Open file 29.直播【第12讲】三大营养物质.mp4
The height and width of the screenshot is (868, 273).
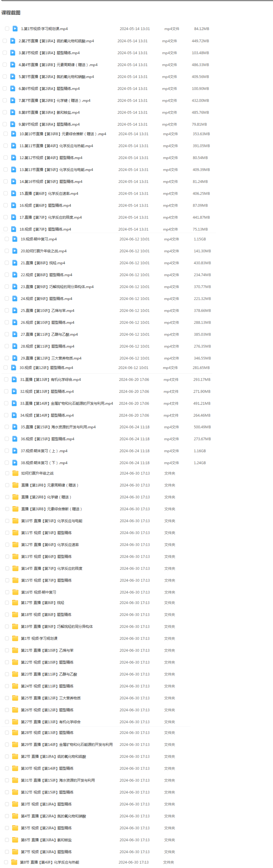tap(51, 358)
